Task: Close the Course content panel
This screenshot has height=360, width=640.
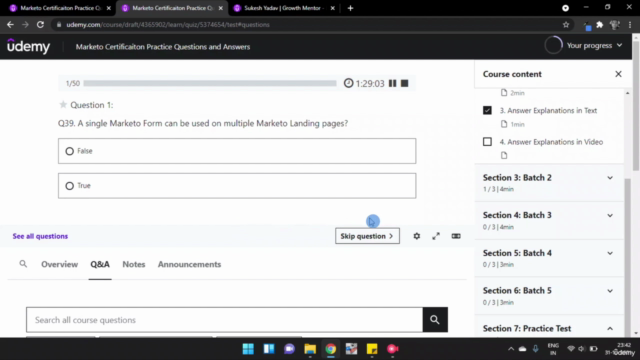Action: coord(618,74)
